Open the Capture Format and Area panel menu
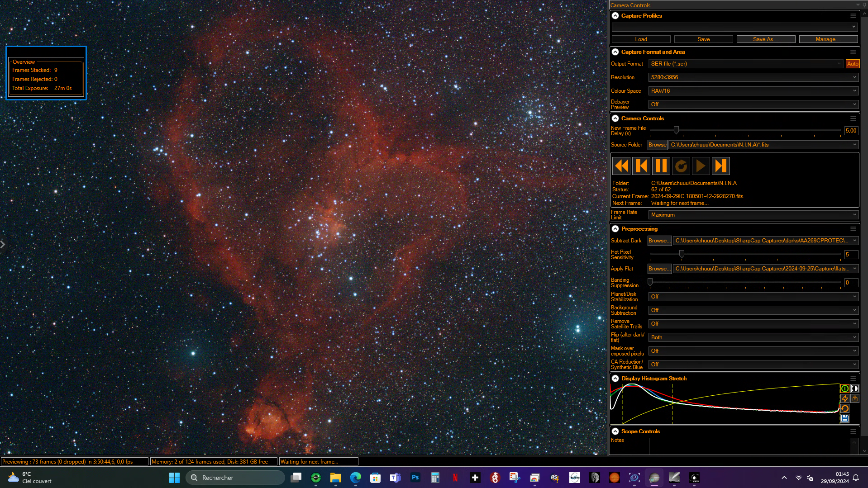 pos(853,52)
